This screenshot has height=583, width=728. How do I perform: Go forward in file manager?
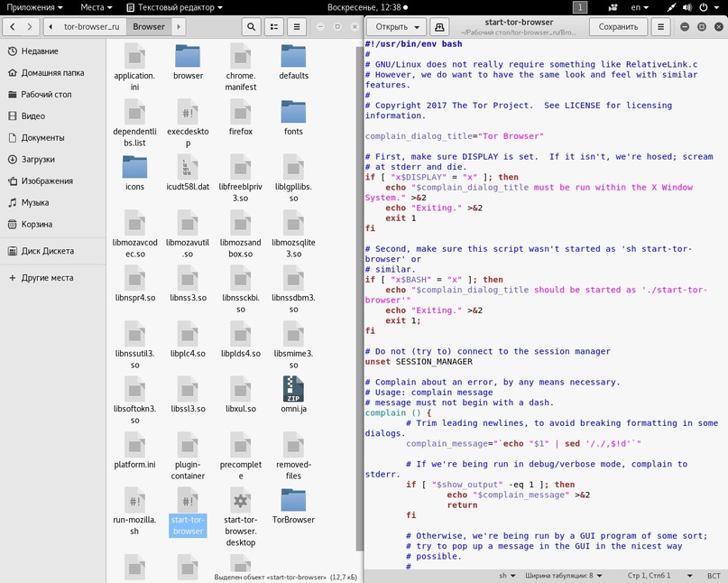(x=30, y=26)
